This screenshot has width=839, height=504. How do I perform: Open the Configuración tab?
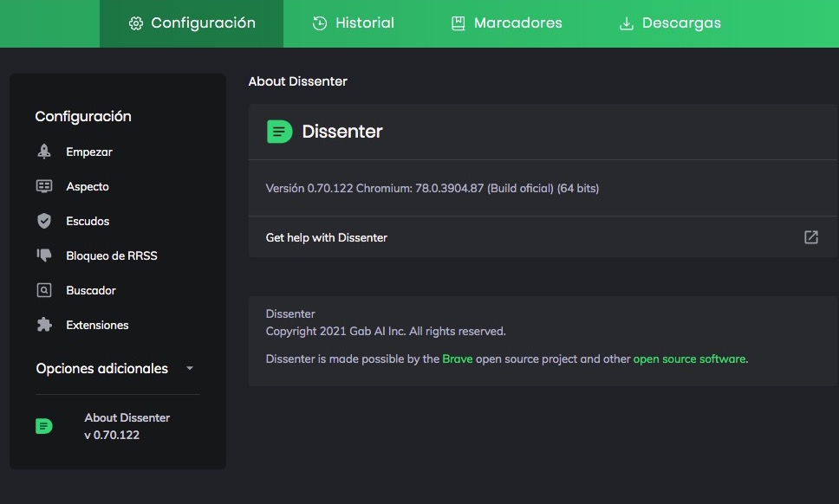tap(192, 23)
